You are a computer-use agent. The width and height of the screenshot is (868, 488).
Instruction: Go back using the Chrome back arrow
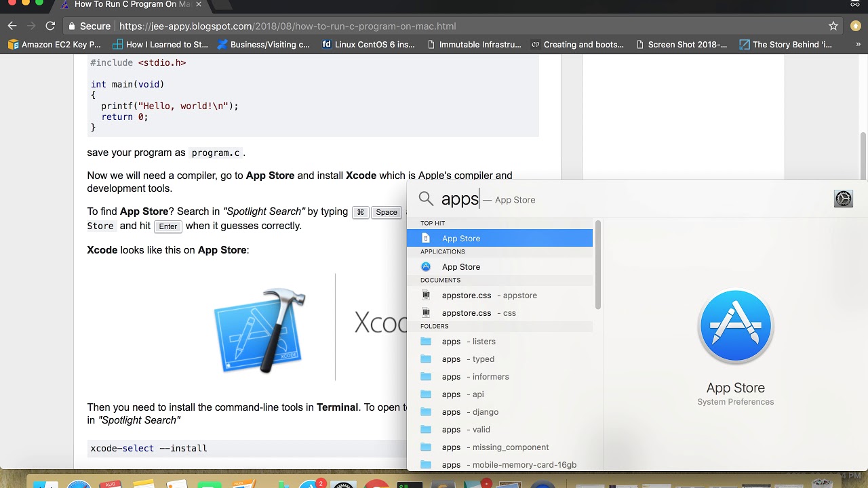point(12,26)
